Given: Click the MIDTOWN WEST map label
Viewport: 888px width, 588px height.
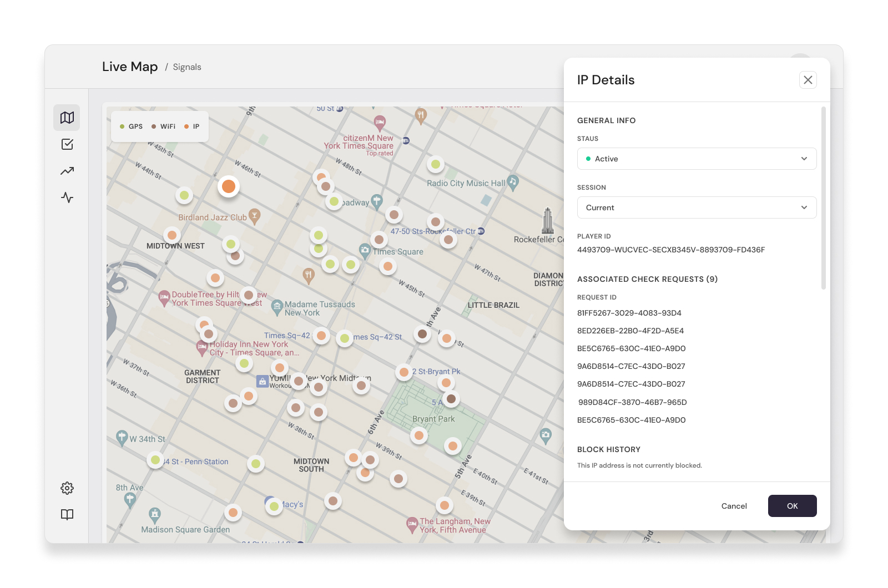Looking at the screenshot, I should coord(175,246).
